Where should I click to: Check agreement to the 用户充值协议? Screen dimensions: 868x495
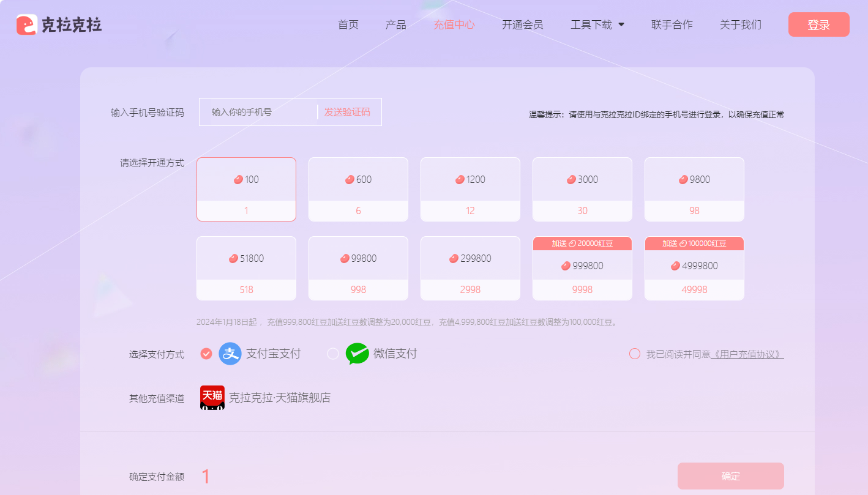634,354
